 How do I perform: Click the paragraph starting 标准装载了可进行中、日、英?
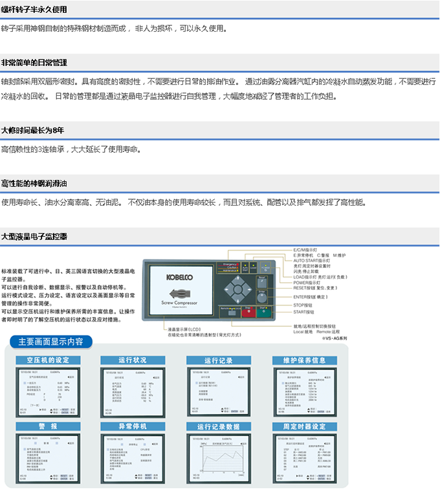pyautogui.click(x=68, y=295)
